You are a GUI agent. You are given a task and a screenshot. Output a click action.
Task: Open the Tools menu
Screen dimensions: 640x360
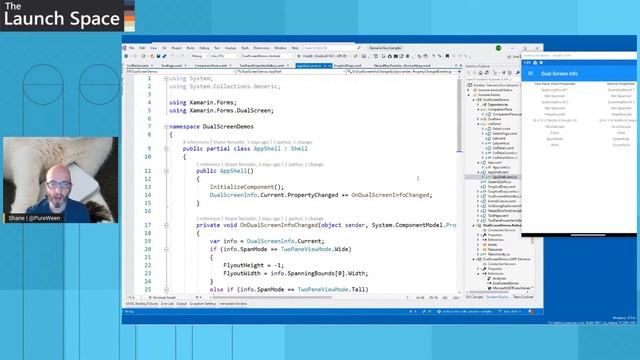coord(245,48)
